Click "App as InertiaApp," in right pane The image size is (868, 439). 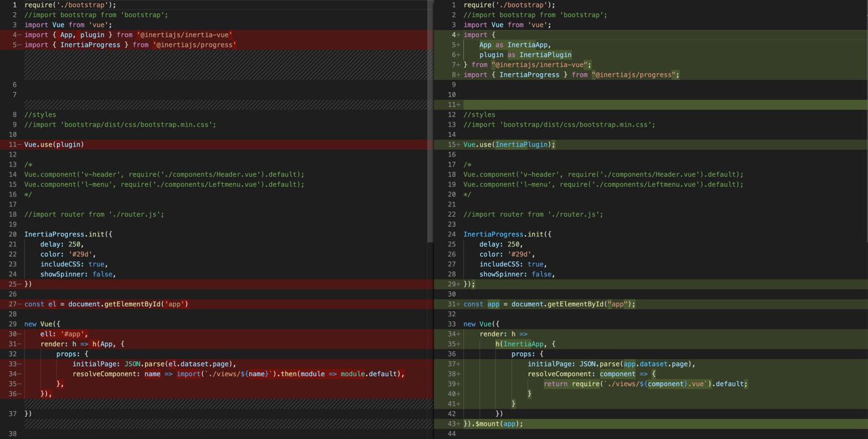click(515, 45)
